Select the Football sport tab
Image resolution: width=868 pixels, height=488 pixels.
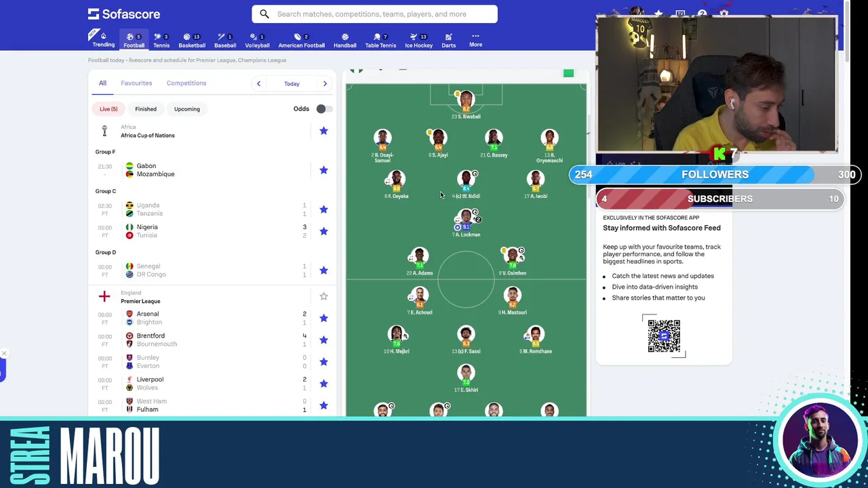pos(134,40)
